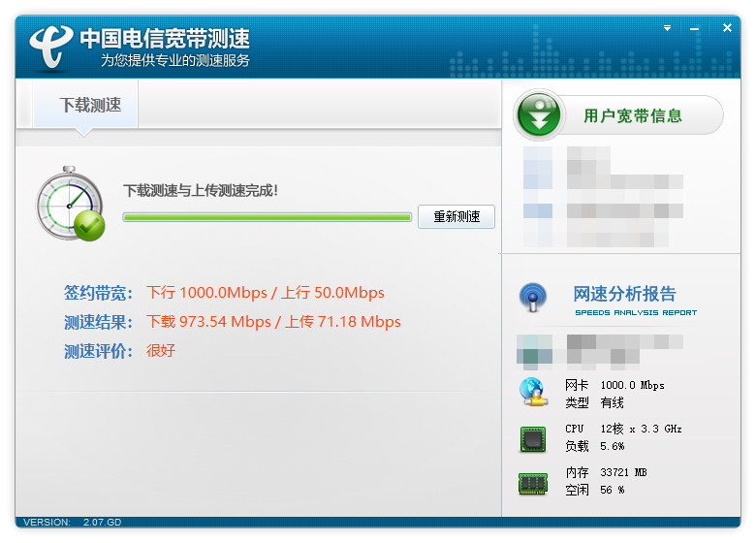Click the VERSION: 2.07.GD status text
756x543 pixels.
tap(73, 522)
